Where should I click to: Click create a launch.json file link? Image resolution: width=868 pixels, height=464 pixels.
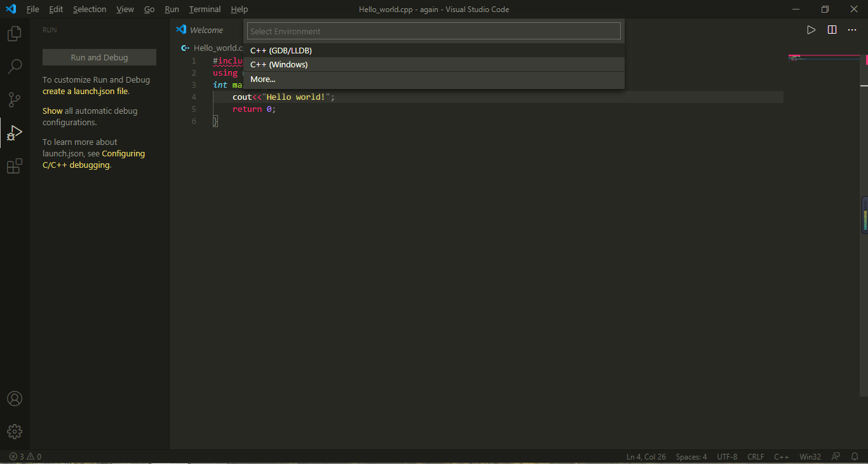(85, 91)
